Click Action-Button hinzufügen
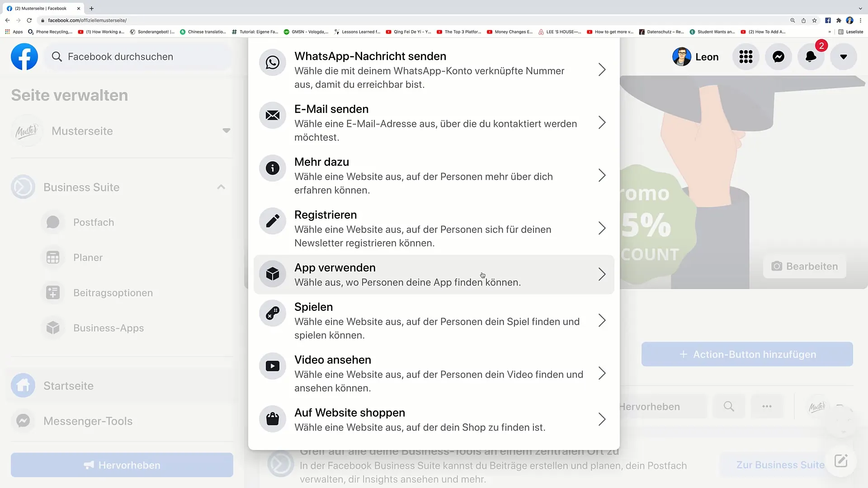This screenshot has height=488, width=868. click(x=747, y=354)
